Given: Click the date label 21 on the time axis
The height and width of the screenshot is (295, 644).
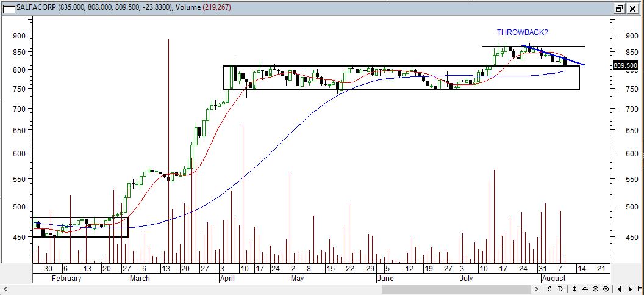Looking at the screenshot, I should pos(601,268).
